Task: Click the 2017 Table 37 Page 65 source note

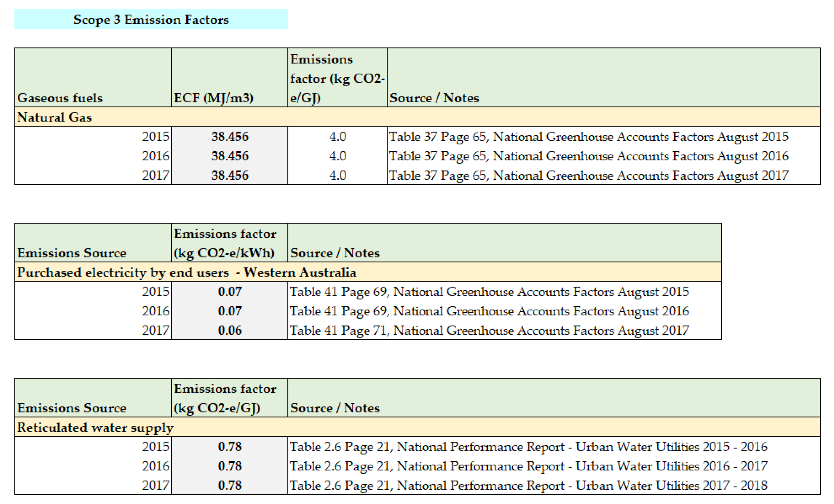Action: (588, 175)
